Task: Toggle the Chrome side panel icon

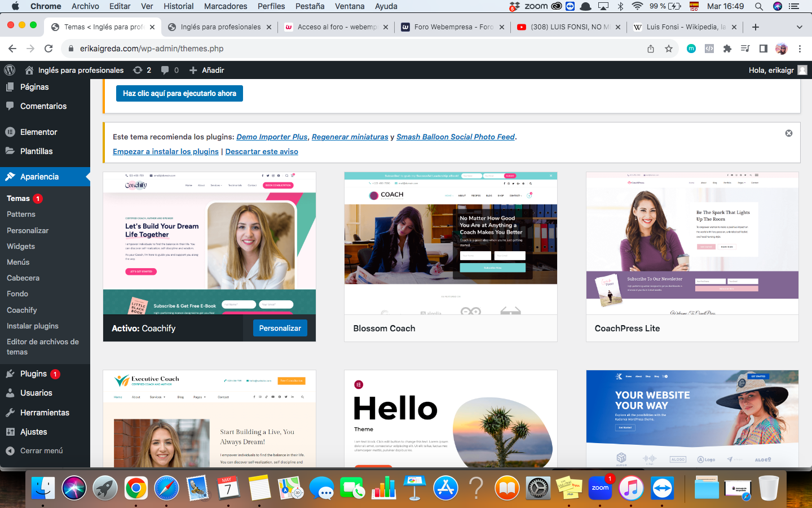Action: 764,49
